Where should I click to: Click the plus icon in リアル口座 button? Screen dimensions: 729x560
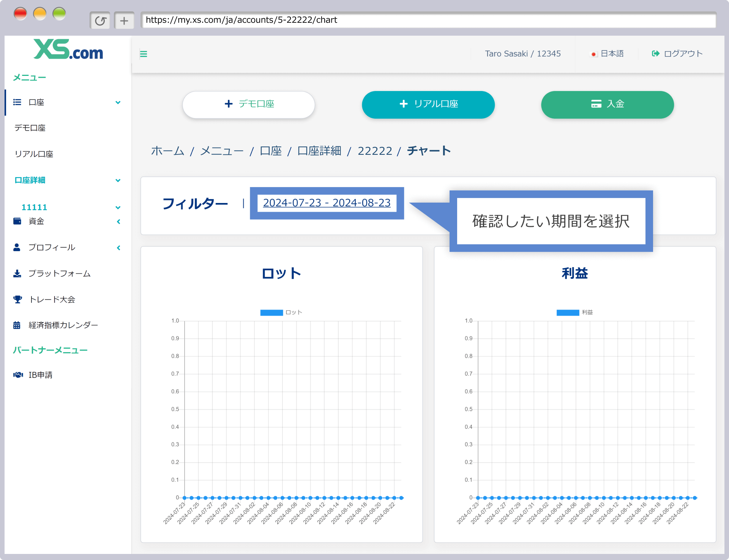point(404,104)
